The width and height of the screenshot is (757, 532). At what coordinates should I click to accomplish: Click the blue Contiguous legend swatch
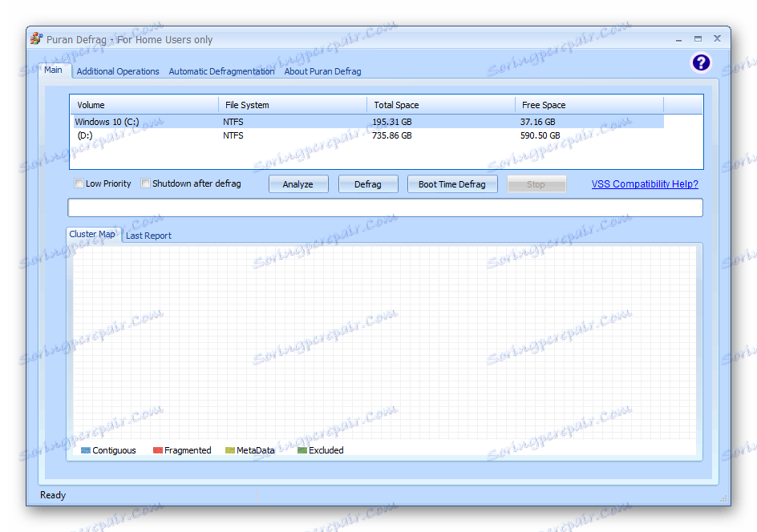pyautogui.click(x=86, y=450)
